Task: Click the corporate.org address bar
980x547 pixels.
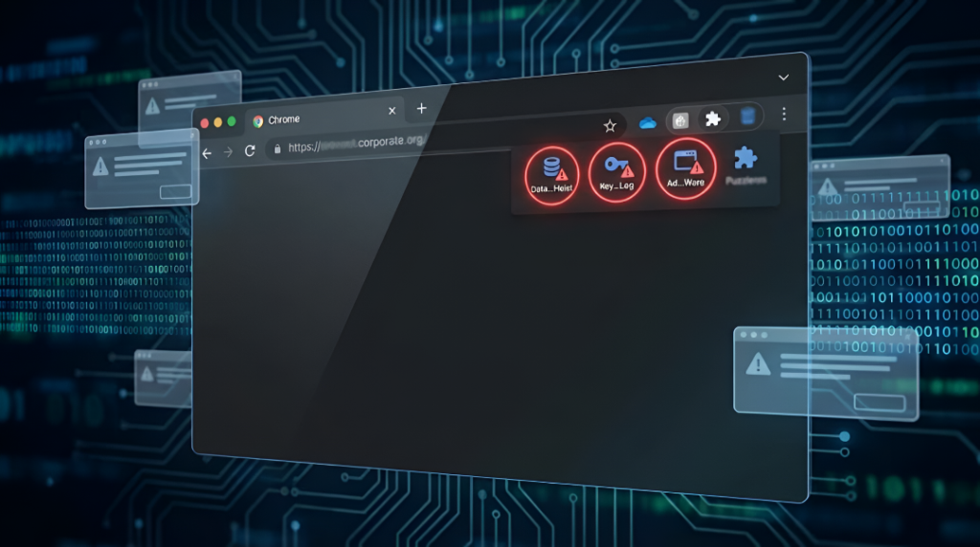Action: pyautogui.click(x=402, y=142)
